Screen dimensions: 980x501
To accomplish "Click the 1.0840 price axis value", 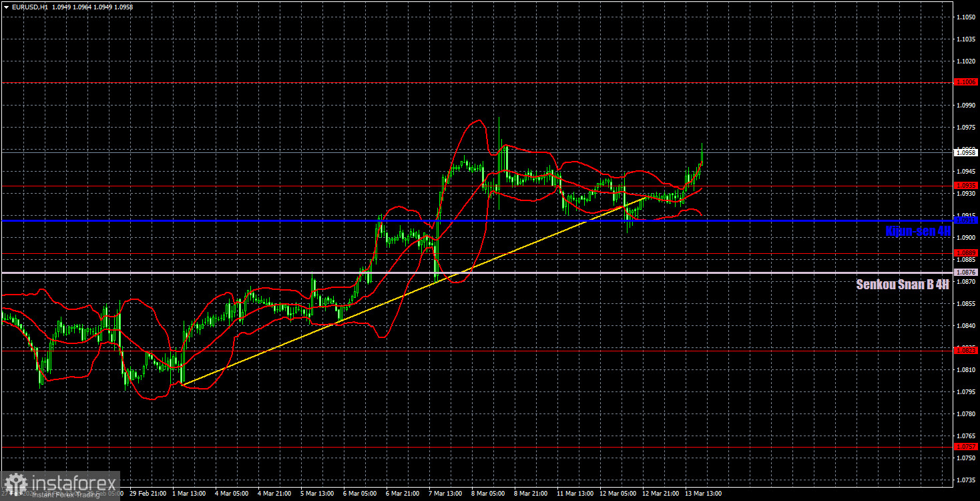I will coord(966,325).
